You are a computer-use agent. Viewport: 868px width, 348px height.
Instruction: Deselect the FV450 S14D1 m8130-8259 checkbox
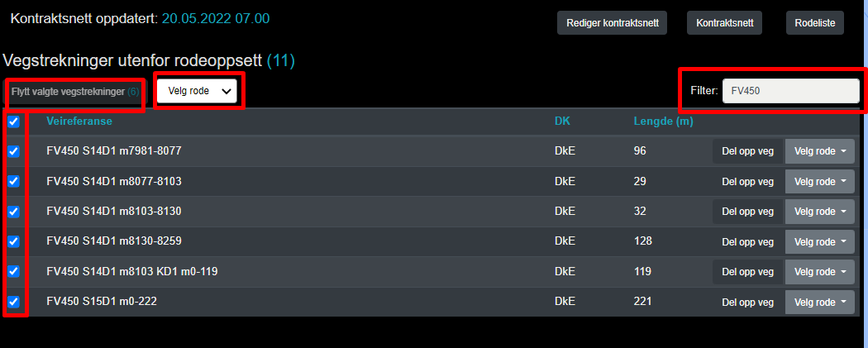(13, 241)
